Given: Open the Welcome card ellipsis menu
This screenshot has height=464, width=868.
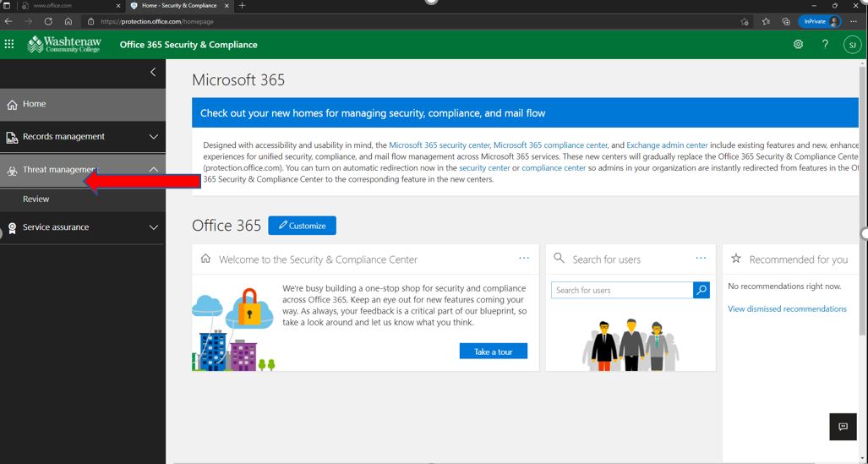Looking at the screenshot, I should [524, 258].
